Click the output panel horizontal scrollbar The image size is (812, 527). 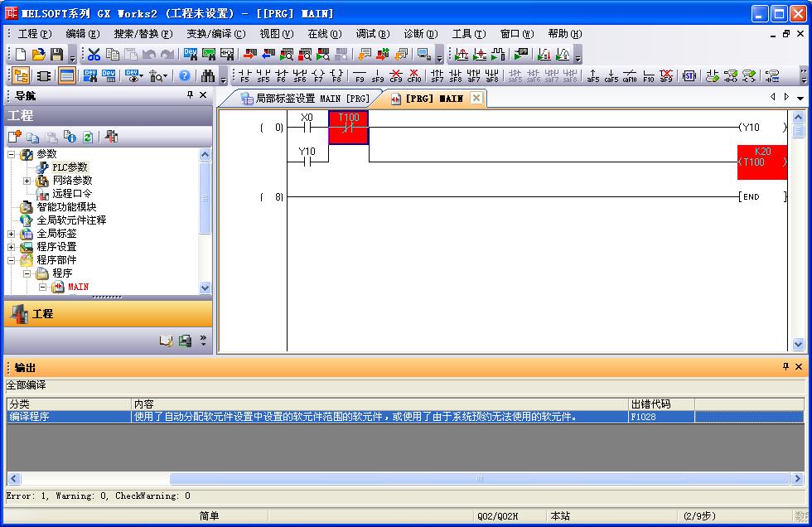(479, 479)
